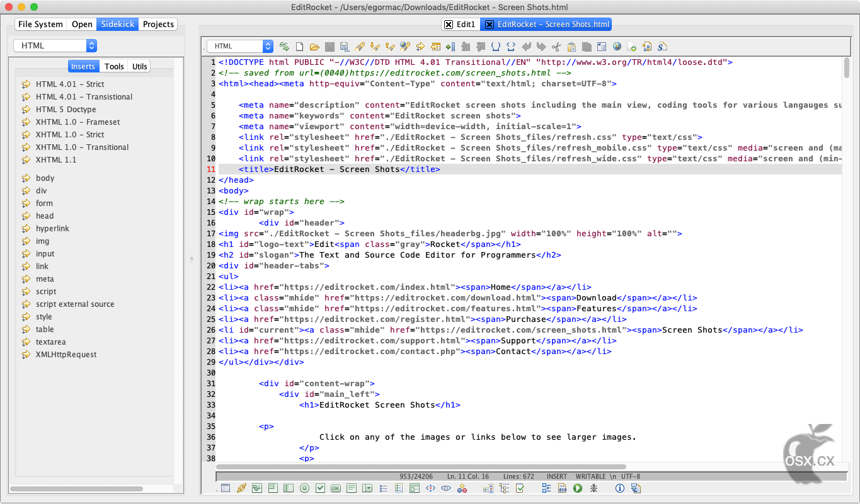Insert image using bottom toolbar picture icon
The width and height of the screenshot is (860, 504).
coord(256,488)
